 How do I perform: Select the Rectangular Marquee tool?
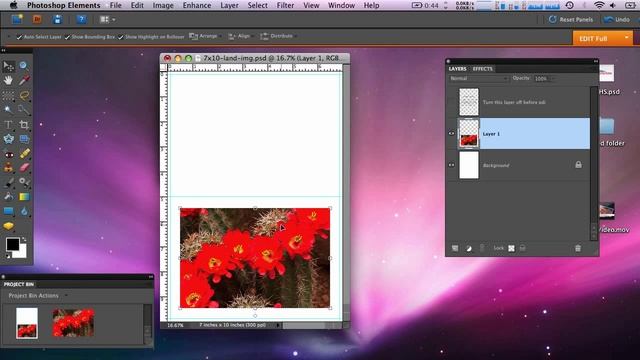tap(8, 96)
